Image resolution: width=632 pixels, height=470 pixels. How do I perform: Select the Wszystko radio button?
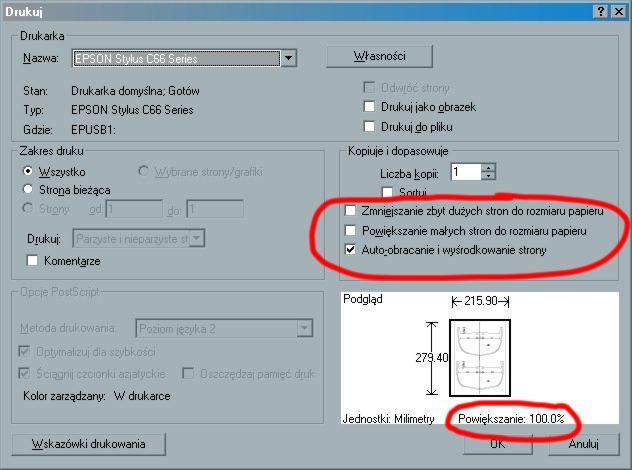click(29, 172)
